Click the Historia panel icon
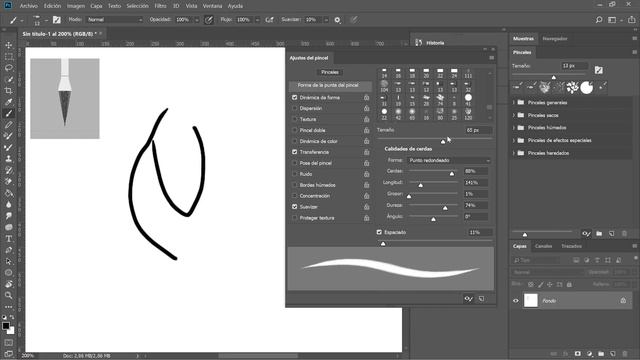Screen dimensions: 640x360 point(418,42)
